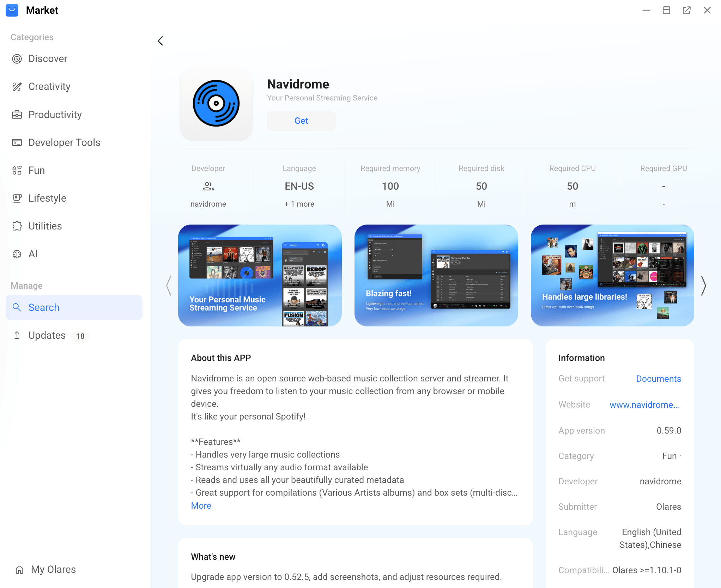
Task: Click the My Olares home icon
Action: point(19,570)
